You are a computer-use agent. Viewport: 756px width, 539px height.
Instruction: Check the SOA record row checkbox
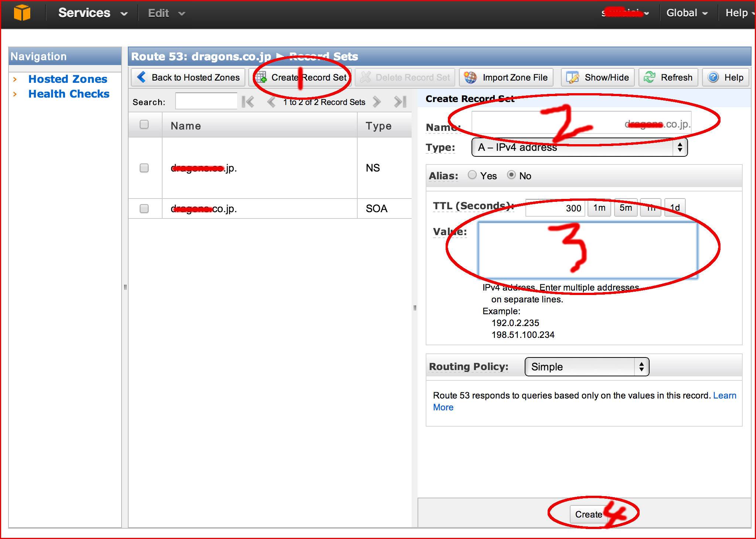pyautogui.click(x=144, y=209)
